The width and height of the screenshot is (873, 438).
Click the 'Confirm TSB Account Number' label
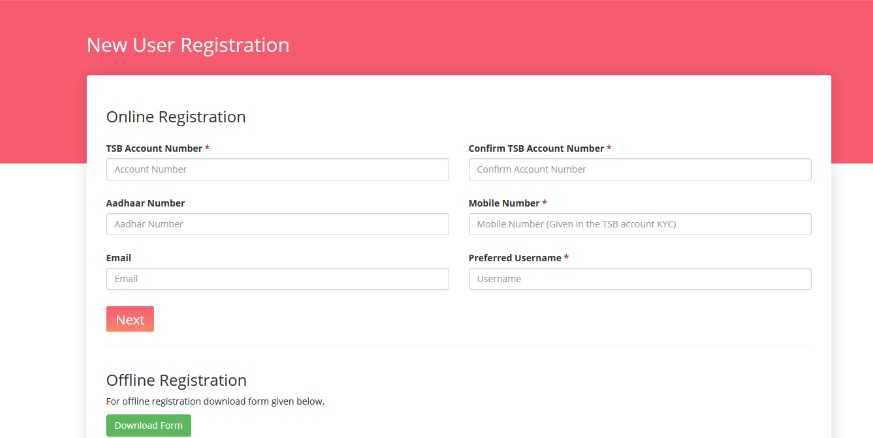(x=536, y=148)
